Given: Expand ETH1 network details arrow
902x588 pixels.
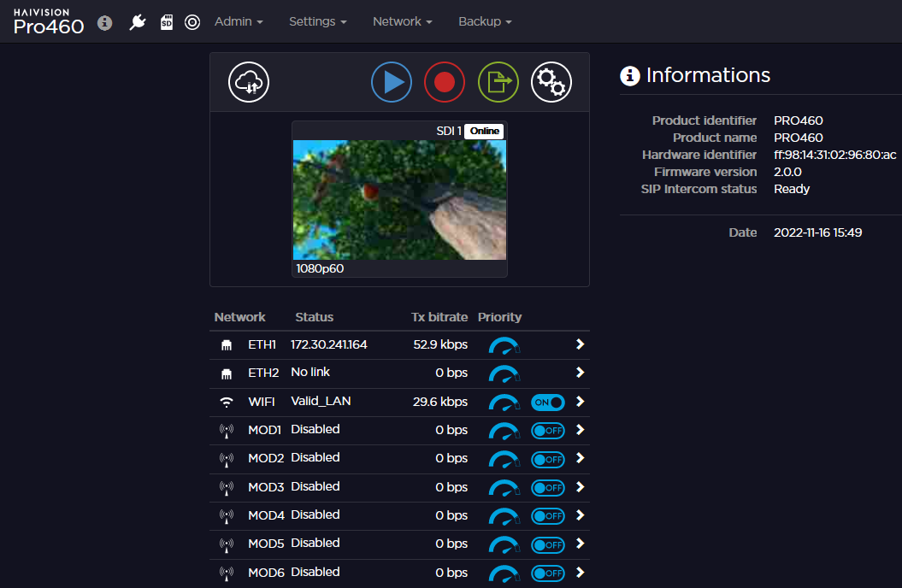Looking at the screenshot, I should tap(580, 344).
